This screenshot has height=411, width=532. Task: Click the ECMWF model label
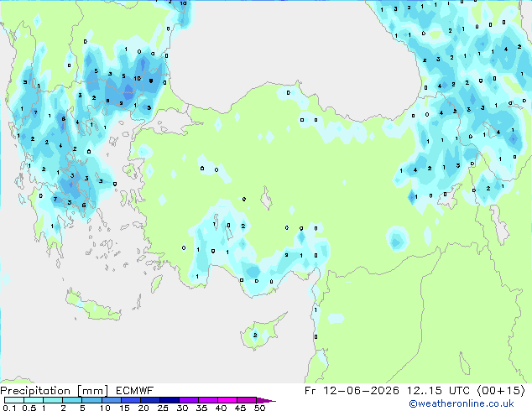point(134,391)
